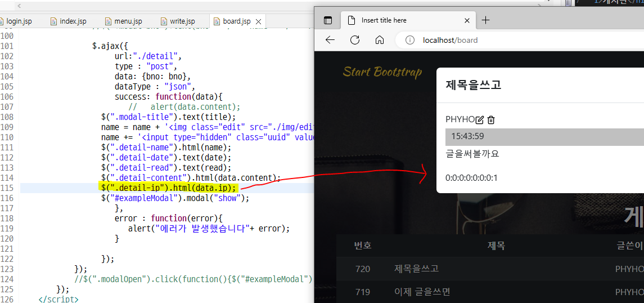The width and height of the screenshot is (644, 303).
Task: Click the menu.jsp file icon
Action: [x=108, y=21]
